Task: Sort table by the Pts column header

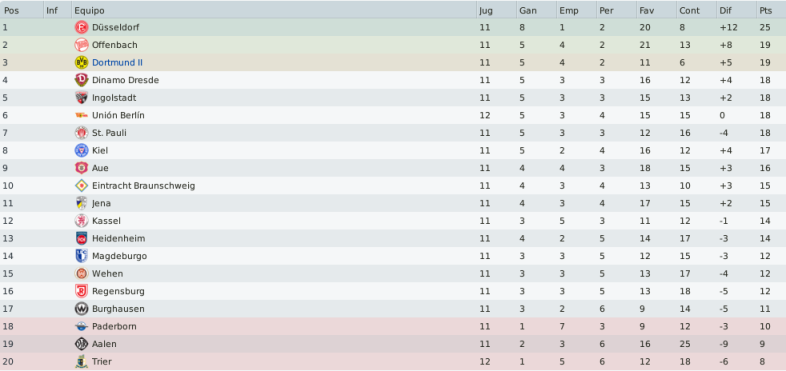Action: click(771, 10)
